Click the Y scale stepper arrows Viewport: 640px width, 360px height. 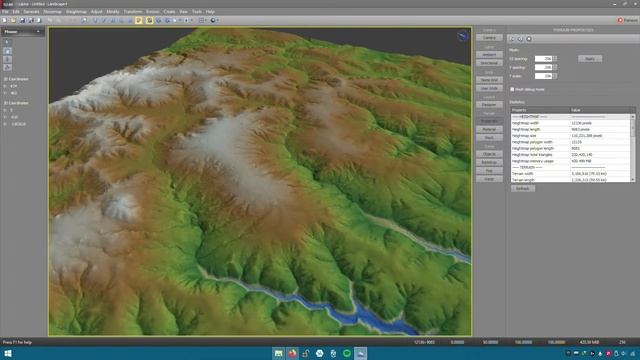[555, 76]
